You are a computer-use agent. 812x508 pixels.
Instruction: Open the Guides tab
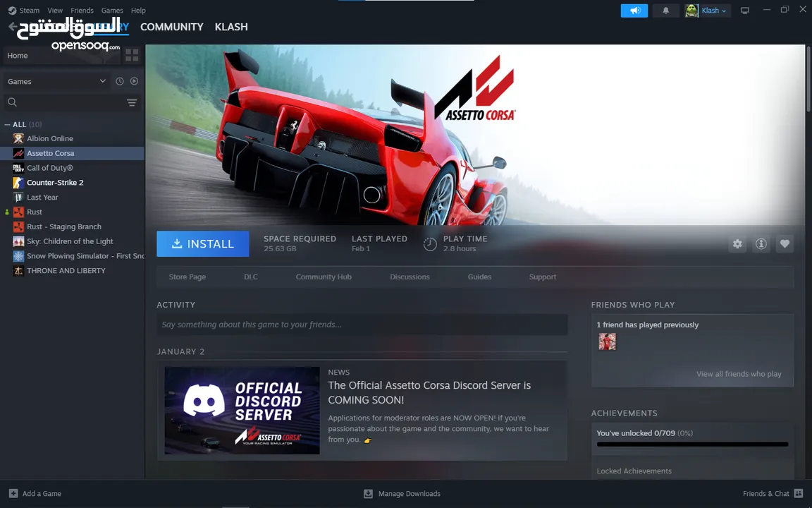pos(479,277)
